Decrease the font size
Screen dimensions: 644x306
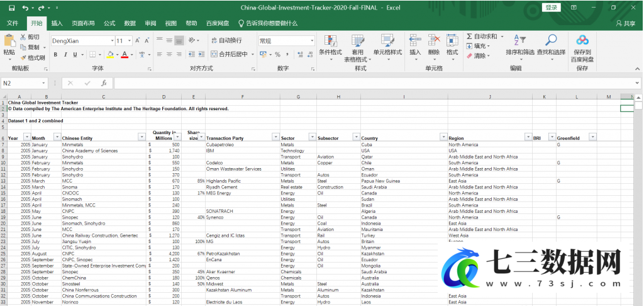pyautogui.click(x=147, y=41)
